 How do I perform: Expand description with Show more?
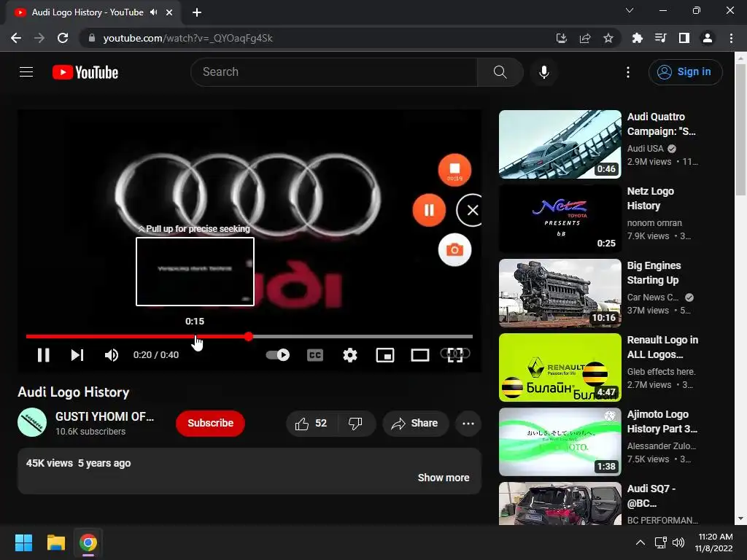(x=443, y=478)
